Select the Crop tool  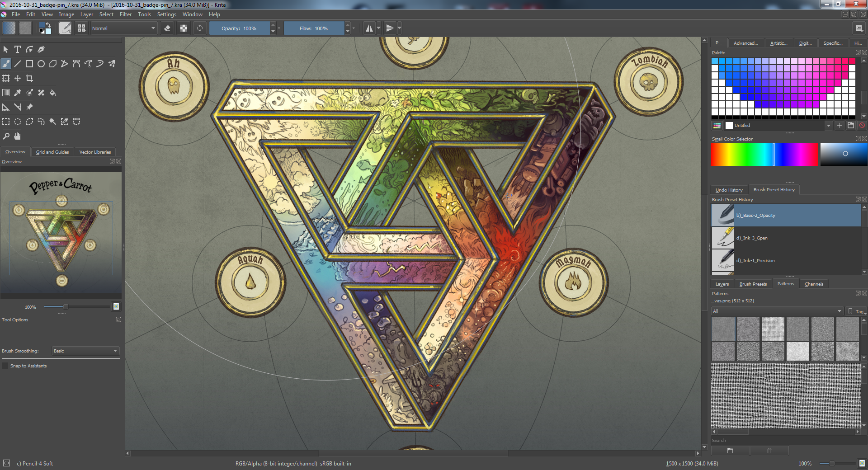29,78
